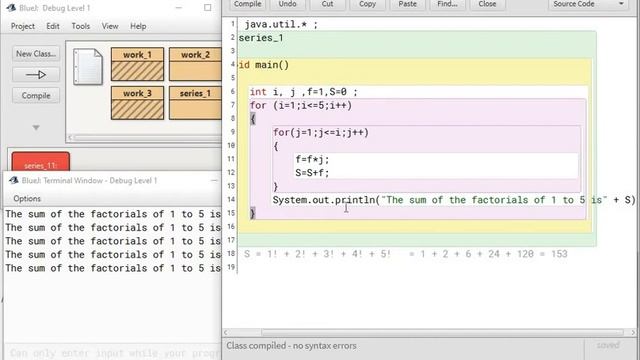The height and width of the screenshot is (360, 640).
Task: Click Compile in BlueJ main window sidebar
Action: [x=36, y=96]
